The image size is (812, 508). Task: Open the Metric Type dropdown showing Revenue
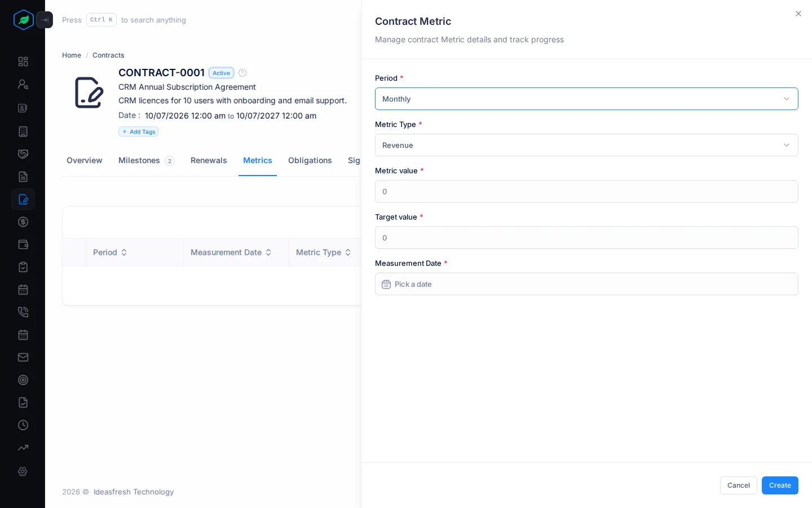[586, 145]
